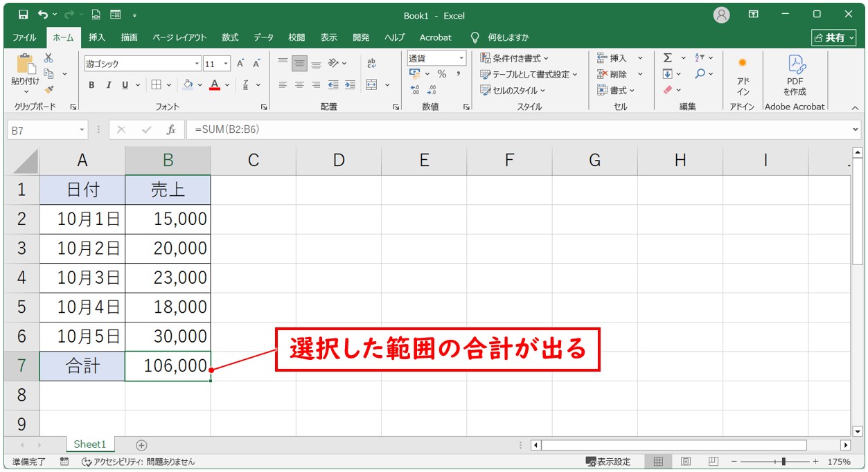Toggle merge and center cells
Viewport: 868px width, 472px height.
371,85
